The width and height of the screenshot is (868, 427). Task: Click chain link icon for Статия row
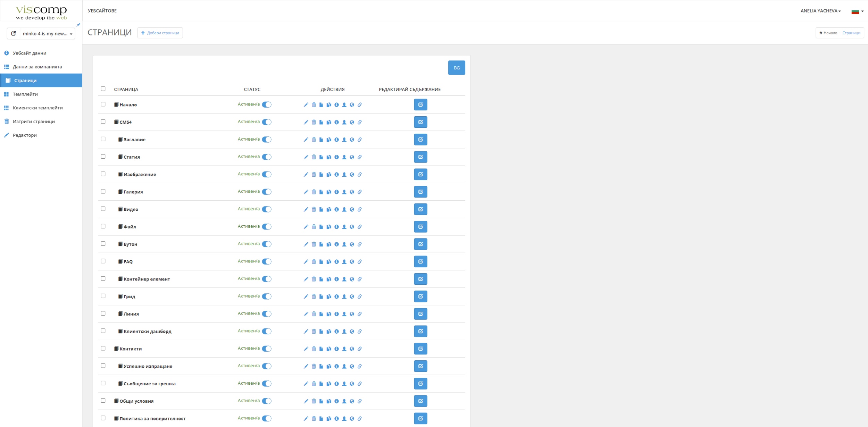point(360,157)
